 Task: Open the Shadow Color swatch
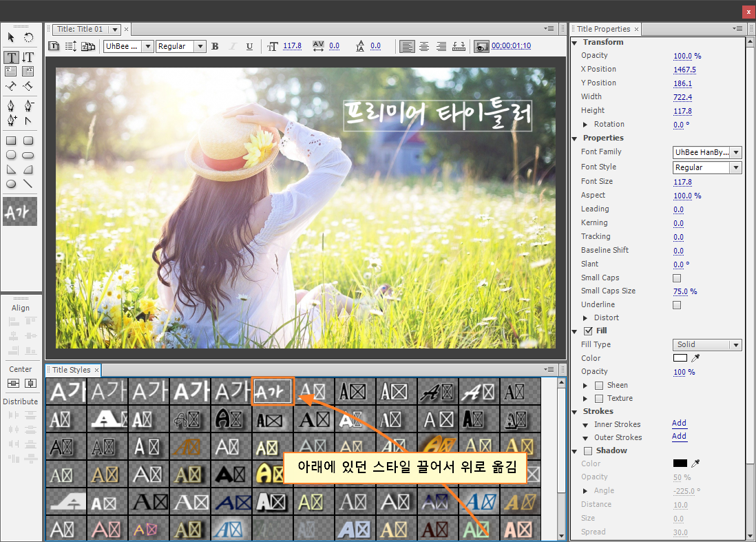(680, 463)
